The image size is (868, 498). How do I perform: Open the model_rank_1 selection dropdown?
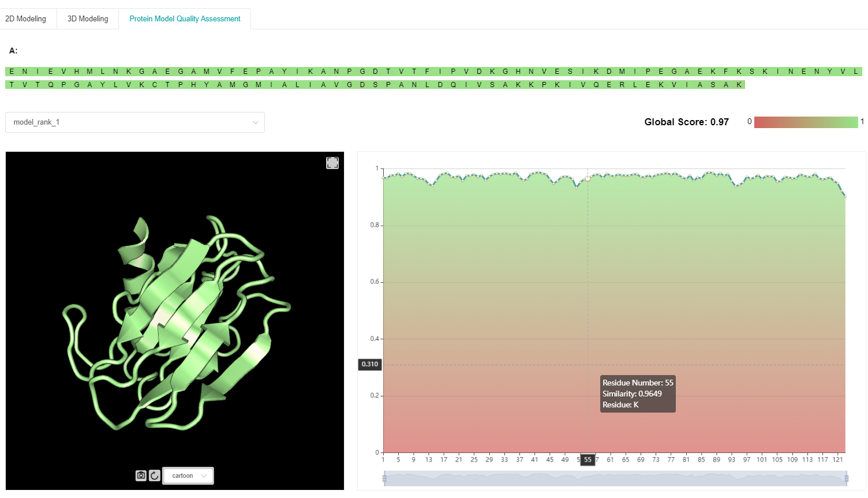[x=134, y=122]
